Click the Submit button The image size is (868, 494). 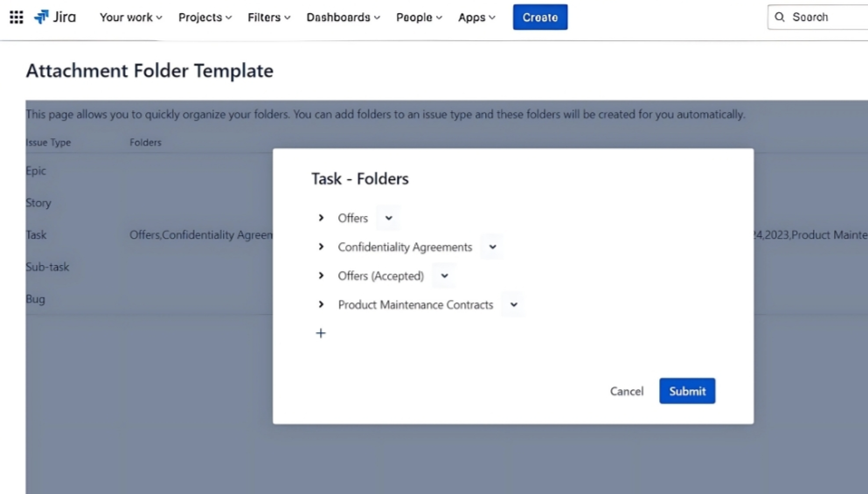(x=687, y=391)
